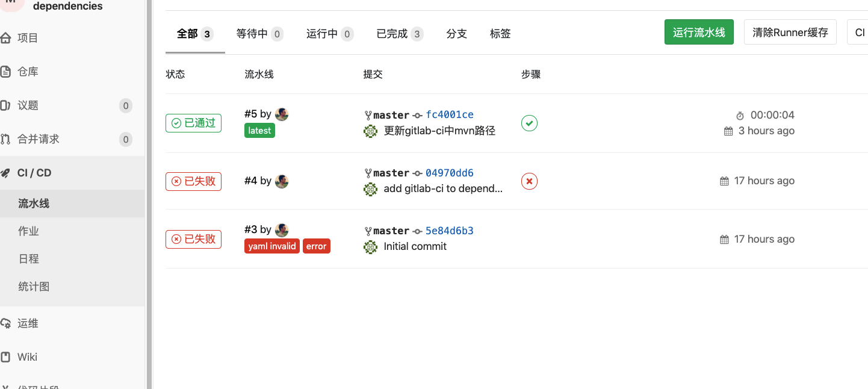Open the 运维 operations icon
This screenshot has width=868, height=389.
coord(5,323)
